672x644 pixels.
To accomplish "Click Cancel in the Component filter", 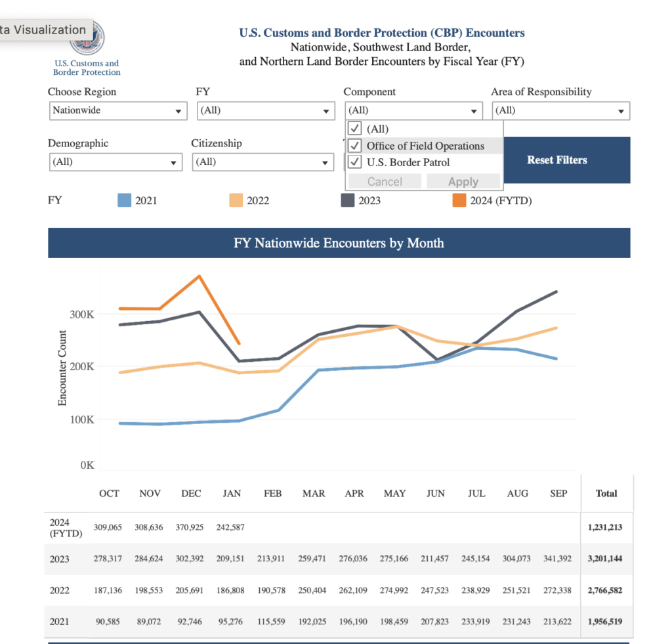I will coord(385,182).
